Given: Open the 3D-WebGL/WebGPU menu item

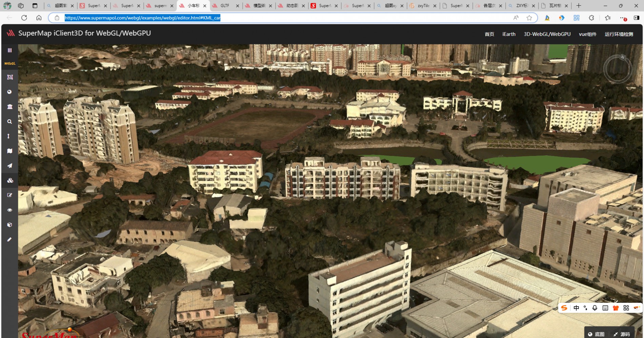Looking at the screenshot, I should point(547,34).
